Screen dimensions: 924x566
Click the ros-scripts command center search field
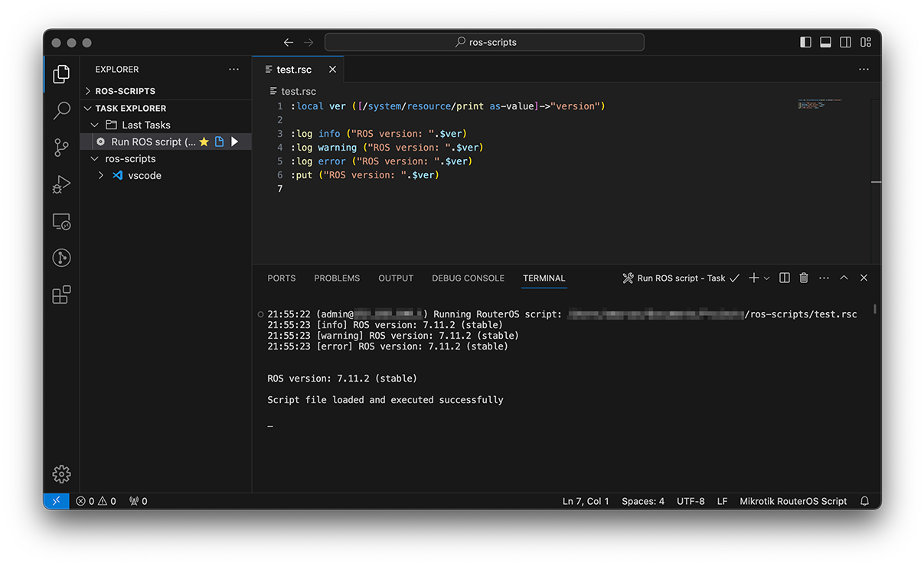pyautogui.click(x=484, y=42)
